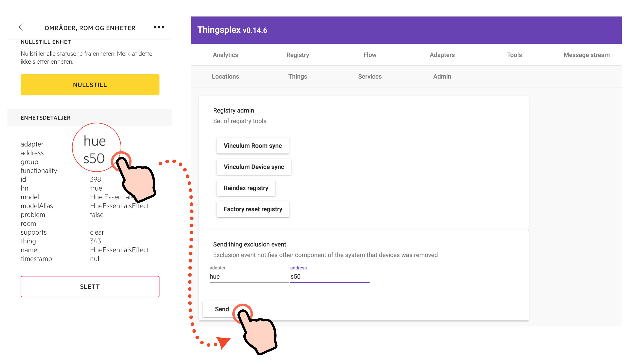Go back with the left arrow icon
This screenshot has width=637, height=364.
pos(21,27)
